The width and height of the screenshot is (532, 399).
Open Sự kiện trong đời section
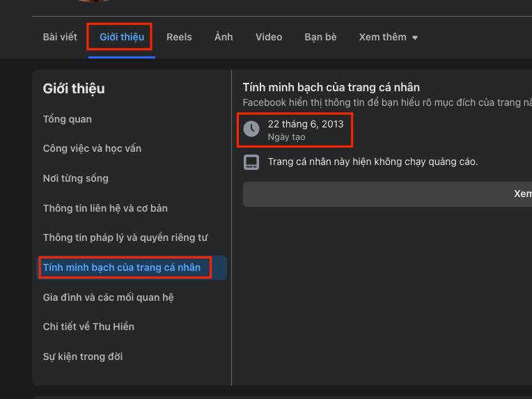click(x=83, y=357)
